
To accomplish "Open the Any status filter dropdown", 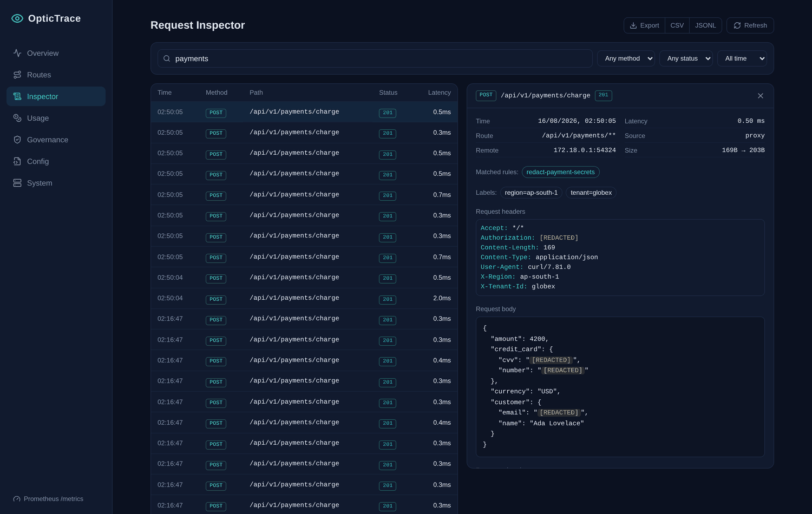I will [686, 58].
